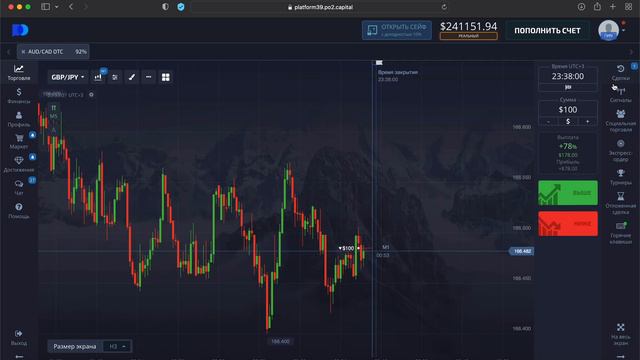This screenshot has height=360, width=640.
Task: Click the red sell lower button
Action: coord(568,224)
